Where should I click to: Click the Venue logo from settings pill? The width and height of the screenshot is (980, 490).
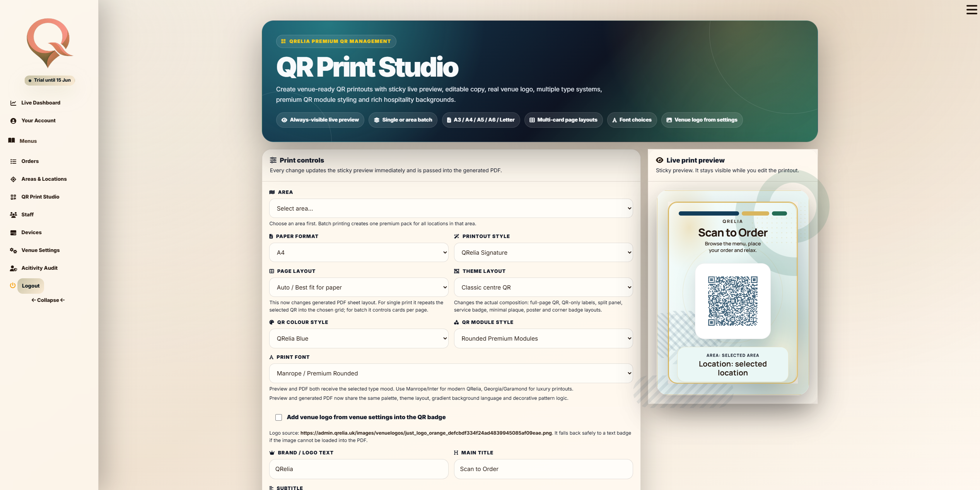coord(702,120)
